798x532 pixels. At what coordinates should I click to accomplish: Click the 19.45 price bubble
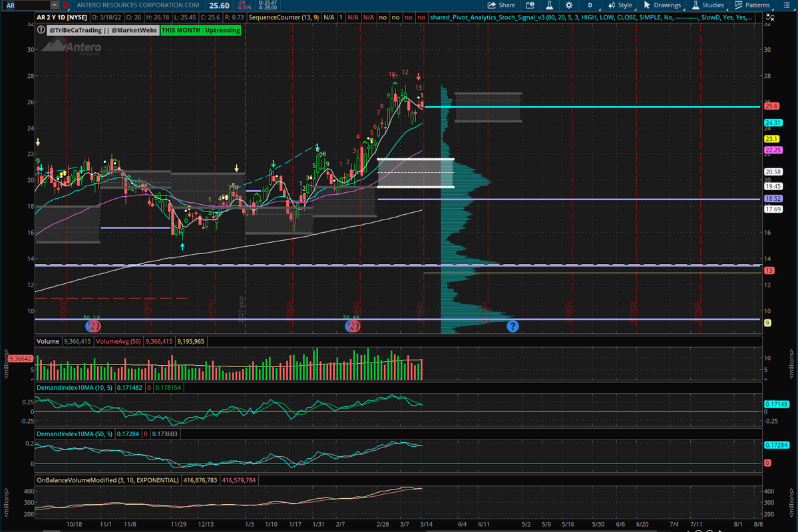tap(773, 186)
